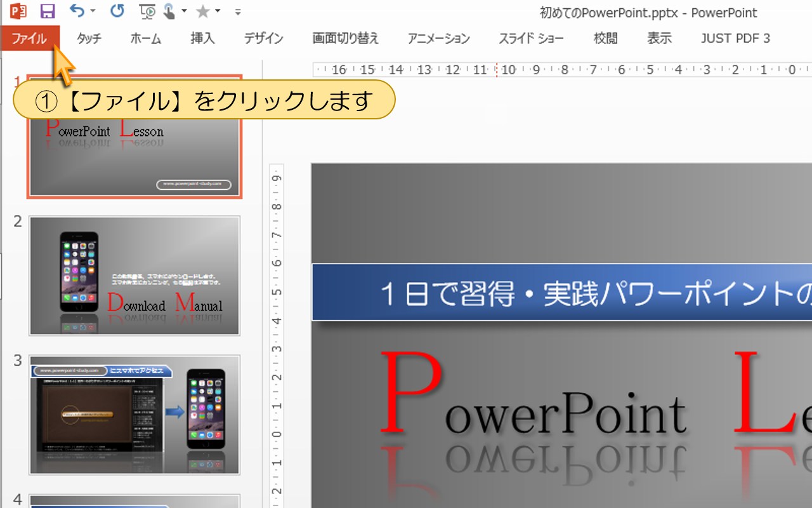Switch to the スライド ショー tab
Screen dimensions: 812x508
coord(531,38)
